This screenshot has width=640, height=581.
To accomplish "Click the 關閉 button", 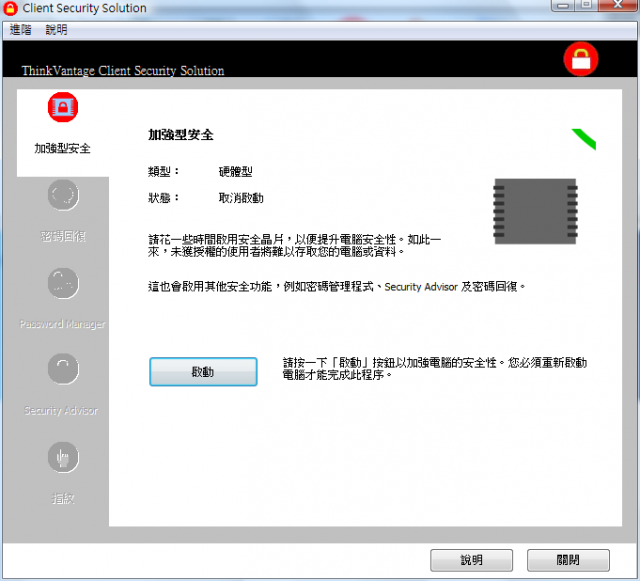I will (568, 560).
